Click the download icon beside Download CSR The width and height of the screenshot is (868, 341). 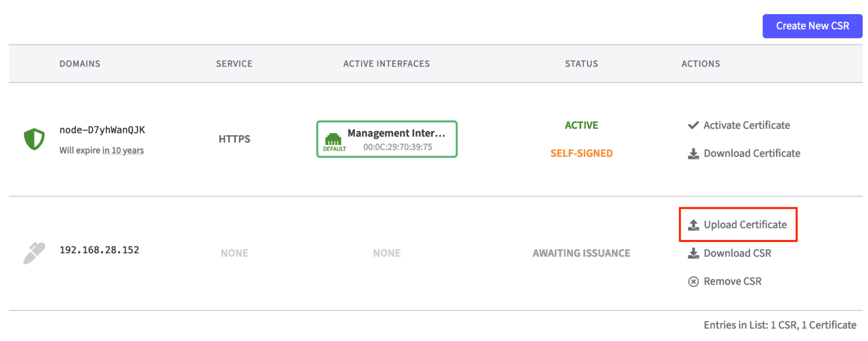point(693,253)
